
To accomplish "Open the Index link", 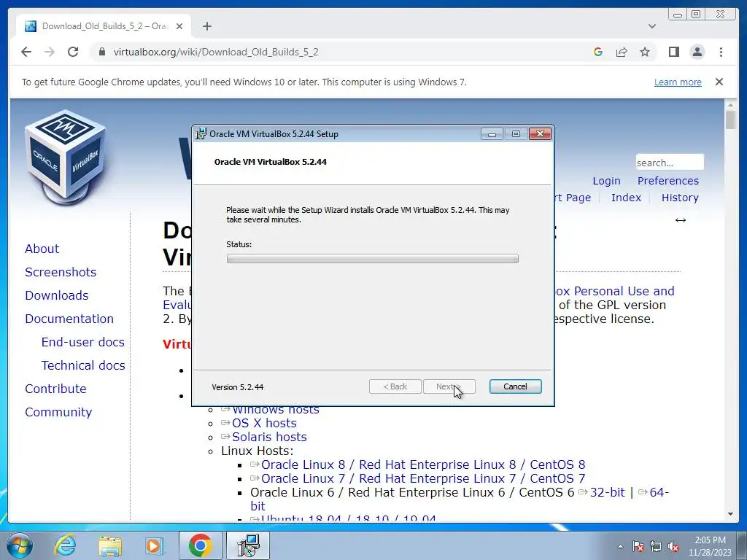I will coord(626,198).
